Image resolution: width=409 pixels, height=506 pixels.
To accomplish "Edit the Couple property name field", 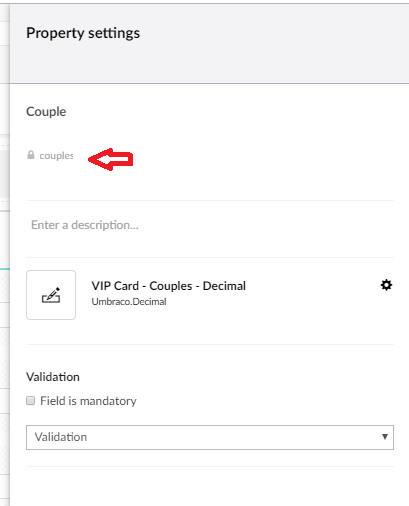I will coord(210,112).
